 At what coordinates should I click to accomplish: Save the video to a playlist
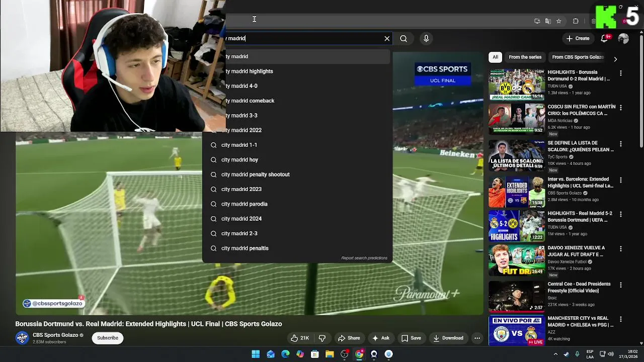click(x=411, y=338)
